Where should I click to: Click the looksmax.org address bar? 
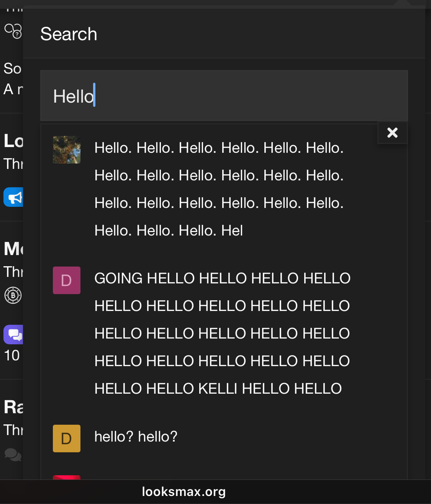[x=184, y=492]
